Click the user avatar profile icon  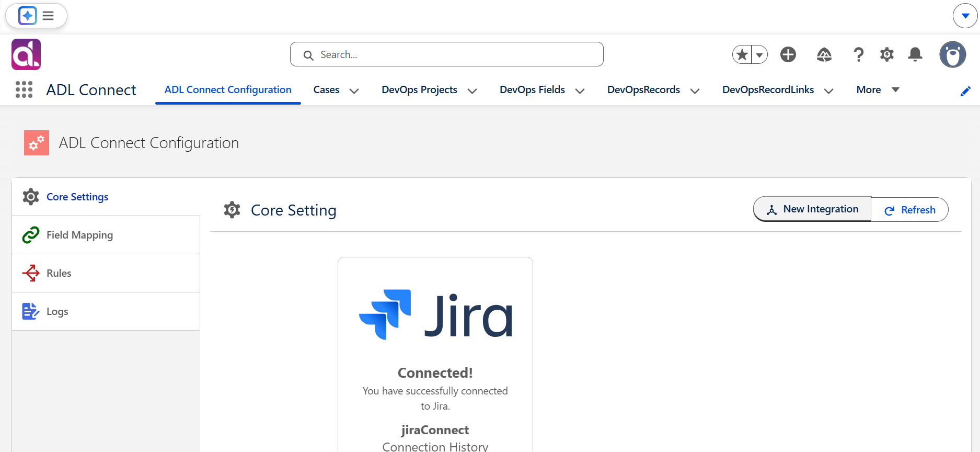[x=952, y=54]
